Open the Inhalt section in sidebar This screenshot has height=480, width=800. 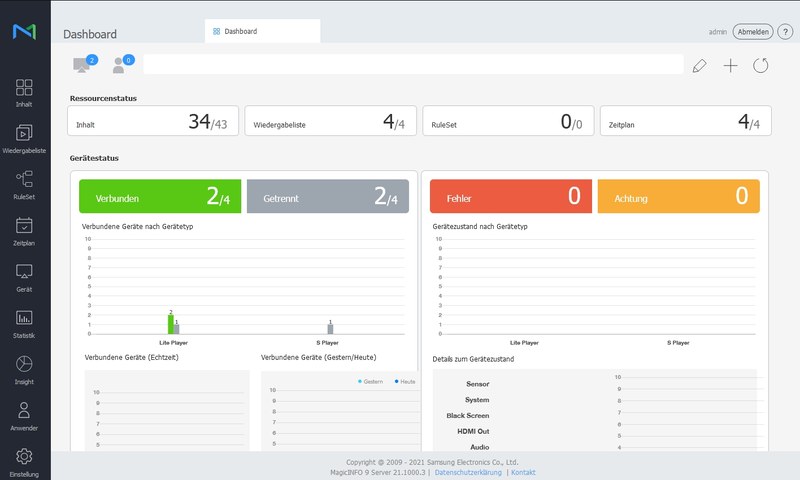coord(24,92)
